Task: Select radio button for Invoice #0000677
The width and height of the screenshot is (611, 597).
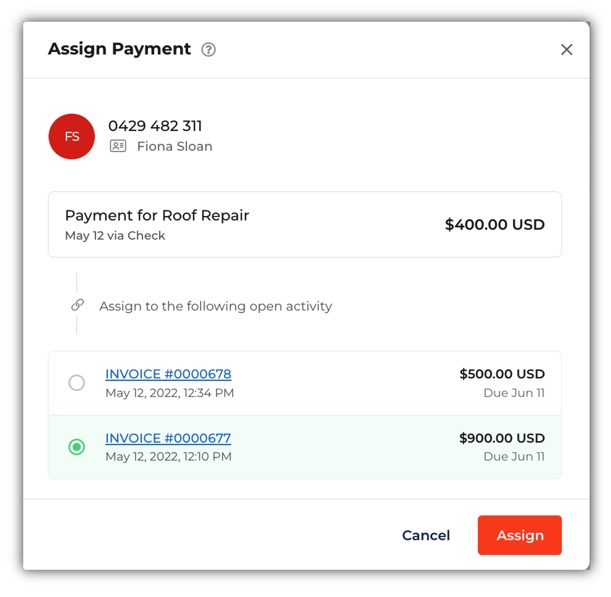Action: click(x=76, y=447)
